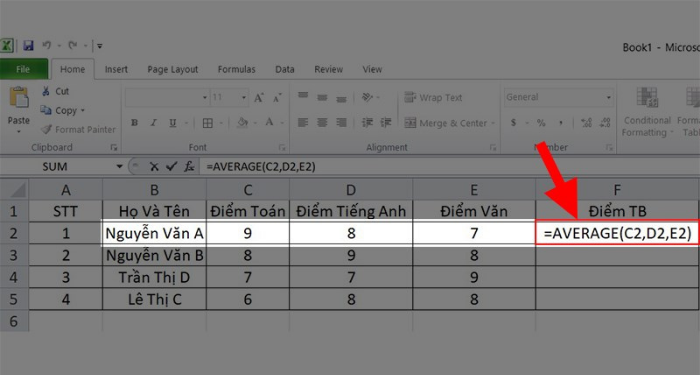This screenshot has height=375, width=700.
Task: Apply font color A
Action: click(270, 122)
